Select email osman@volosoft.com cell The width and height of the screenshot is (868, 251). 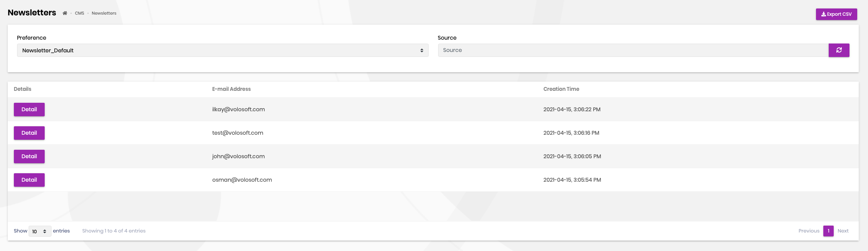242,180
